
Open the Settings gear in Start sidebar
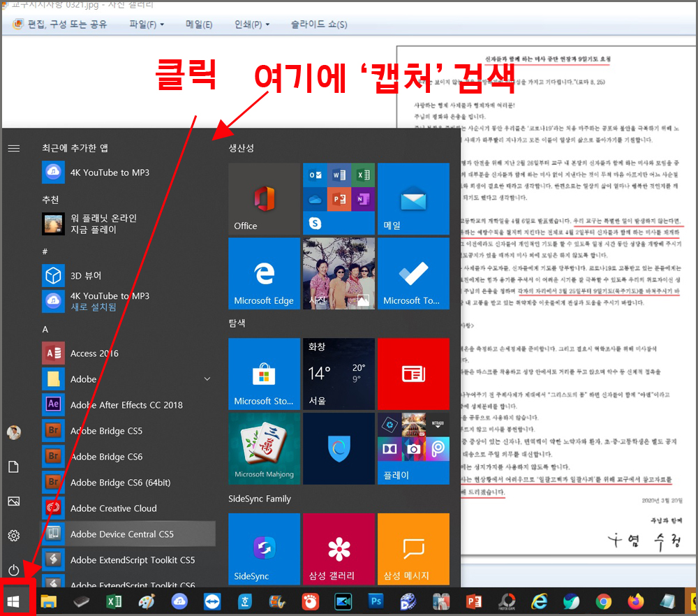14,536
